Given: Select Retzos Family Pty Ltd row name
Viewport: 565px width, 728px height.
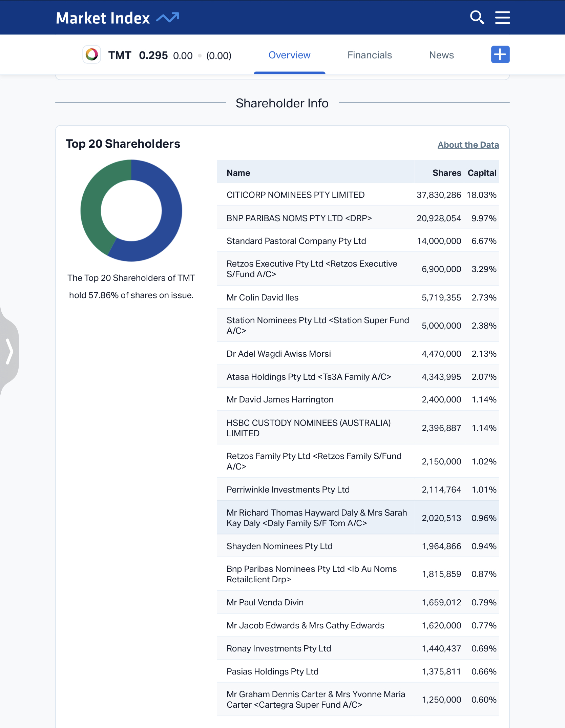Looking at the screenshot, I should click(314, 461).
